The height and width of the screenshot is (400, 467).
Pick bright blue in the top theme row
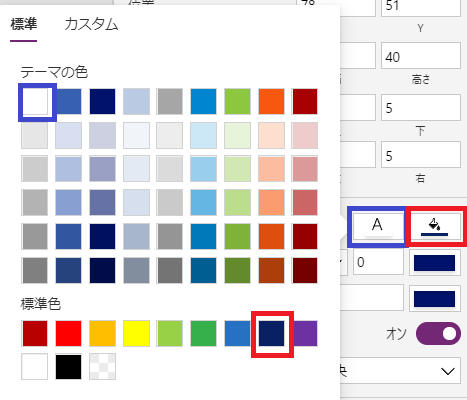pos(204,102)
